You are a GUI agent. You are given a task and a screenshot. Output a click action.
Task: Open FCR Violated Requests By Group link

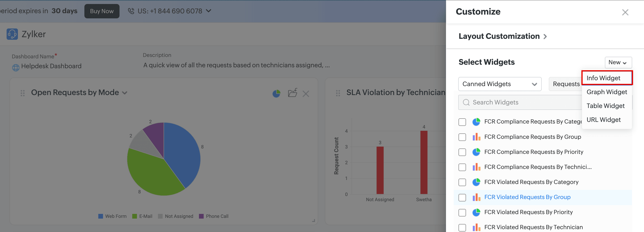tap(527, 197)
